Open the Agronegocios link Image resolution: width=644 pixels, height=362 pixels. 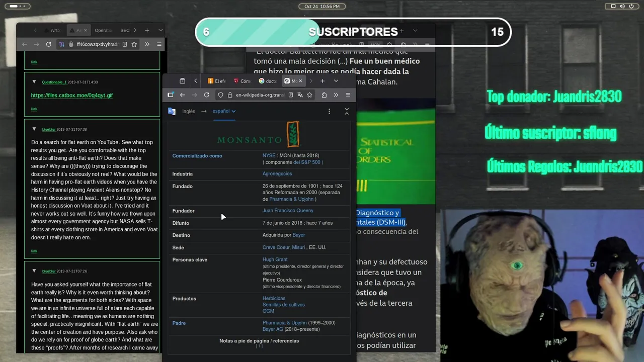[277, 174]
